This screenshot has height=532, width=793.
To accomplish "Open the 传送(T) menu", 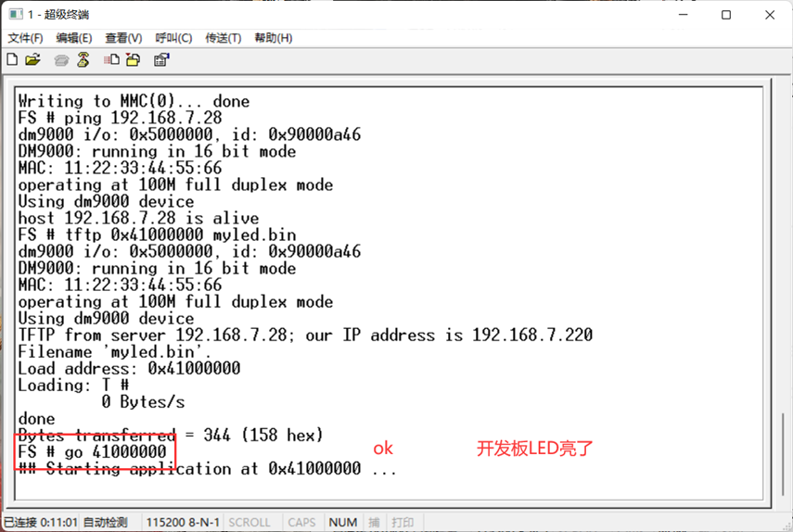I will click(x=223, y=38).
